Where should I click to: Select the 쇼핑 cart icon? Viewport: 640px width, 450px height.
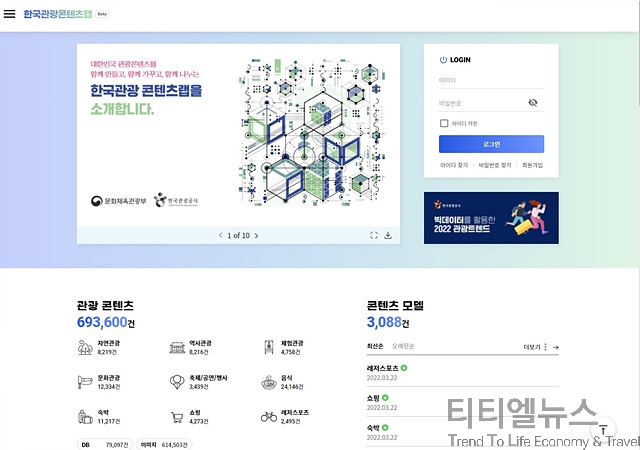[177, 417]
